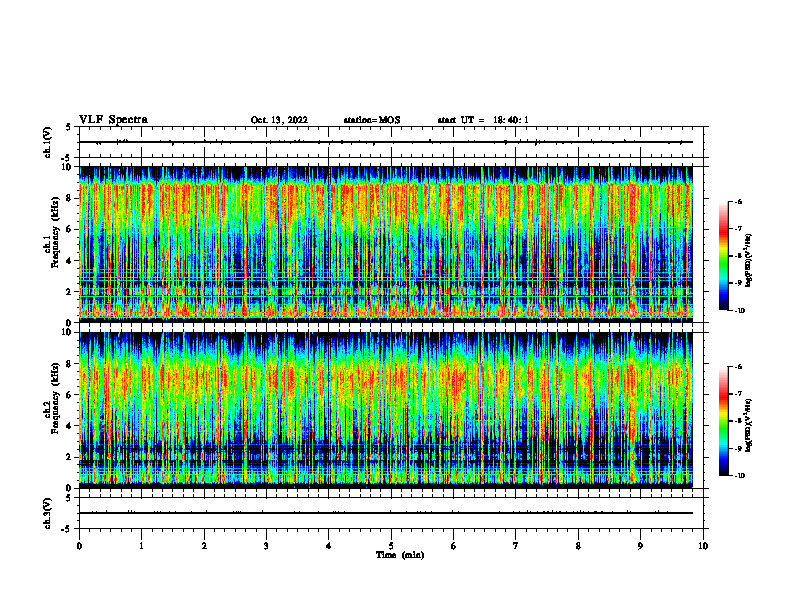Screen dimensions: 792x612
Task: Click the "station=MOS" label
Action: [x=372, y=120]
